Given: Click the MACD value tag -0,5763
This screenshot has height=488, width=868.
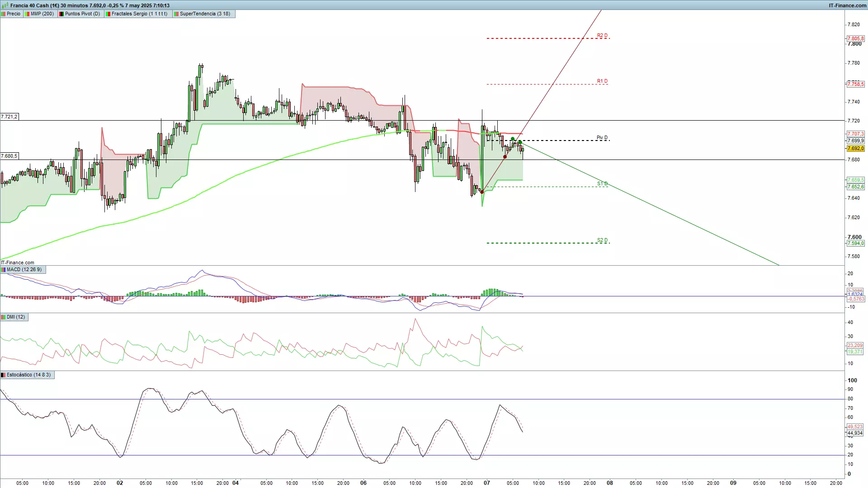Looking at the screenshot, I should point(856,299).
